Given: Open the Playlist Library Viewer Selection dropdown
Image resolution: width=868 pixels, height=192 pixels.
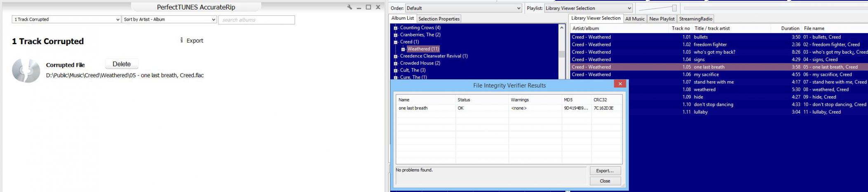Looking at the screenshot, I should pos(588,8).
